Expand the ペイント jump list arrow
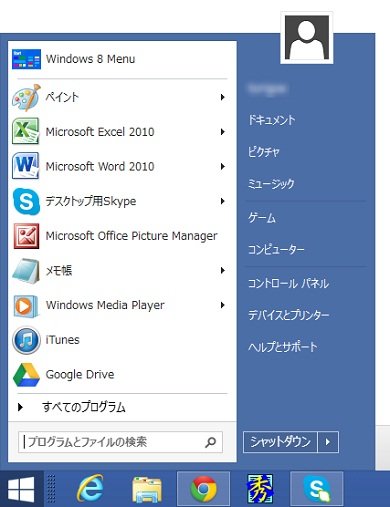Viewport: 390px width, 507px height. pyautogui.click(x=222, y=97)
